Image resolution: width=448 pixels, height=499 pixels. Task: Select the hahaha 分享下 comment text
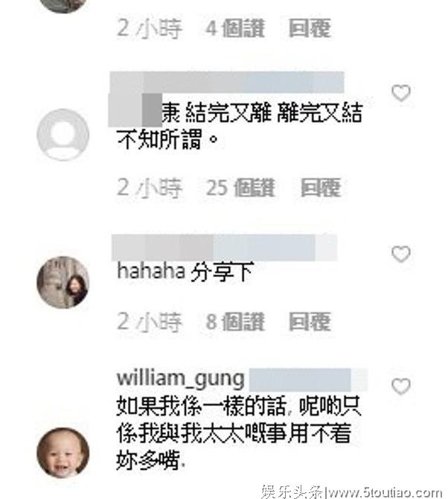point(185,272)
